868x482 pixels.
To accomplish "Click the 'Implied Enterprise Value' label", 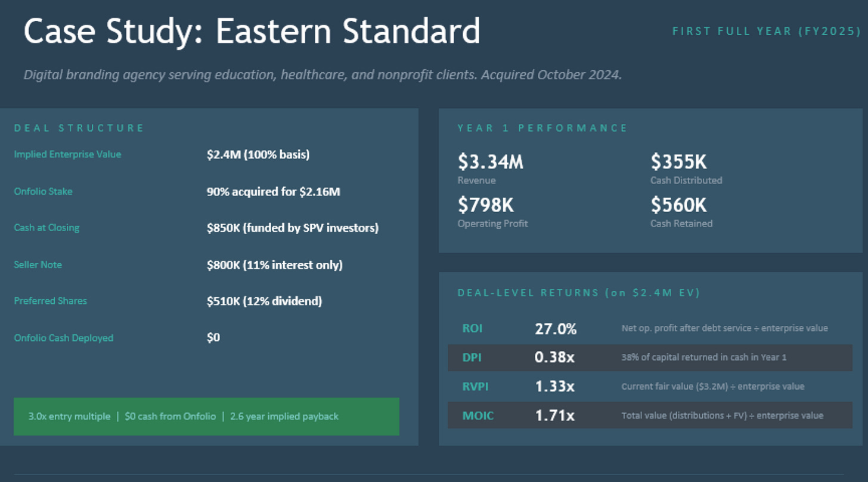I will tap(67, 154).
